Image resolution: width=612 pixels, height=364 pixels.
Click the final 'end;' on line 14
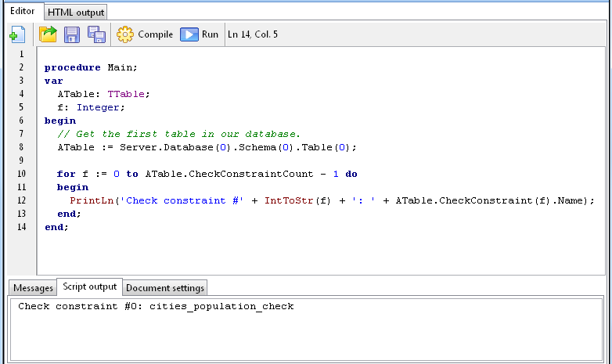56,227
